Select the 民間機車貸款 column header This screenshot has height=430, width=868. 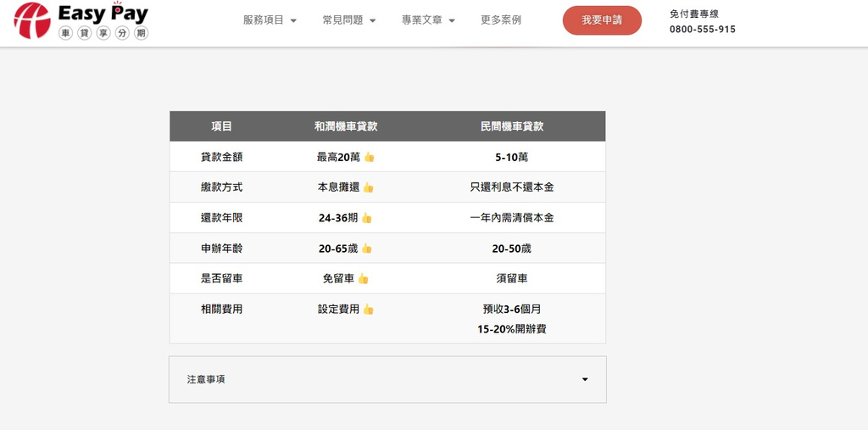tap(512, 126)
